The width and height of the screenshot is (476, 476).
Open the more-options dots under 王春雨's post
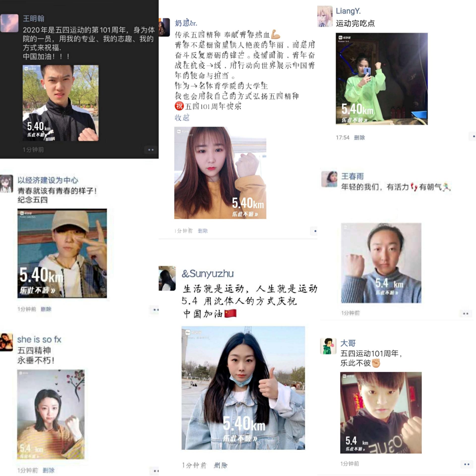(x=466, y=314)
